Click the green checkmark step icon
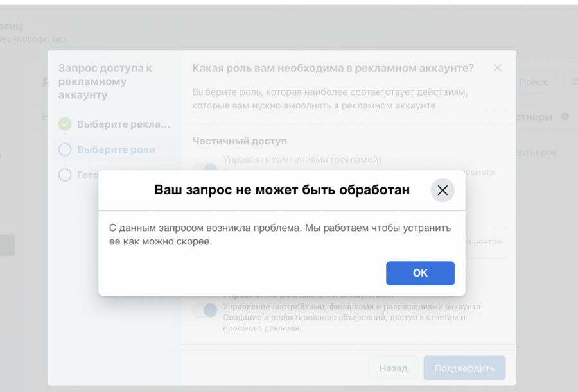This screenshot has height=392, width=578. [x=65, y=124]
